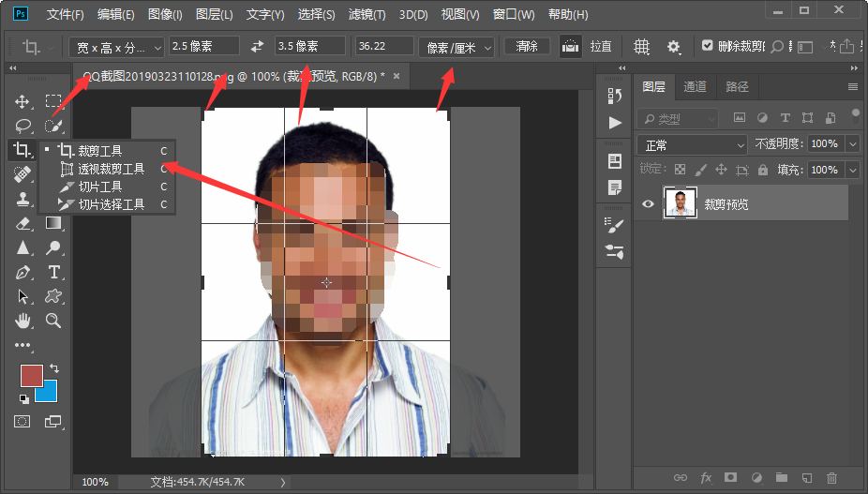Pick the Eraser tool in the toolbox
Viewport: 868px width, 494px height.
22,223
